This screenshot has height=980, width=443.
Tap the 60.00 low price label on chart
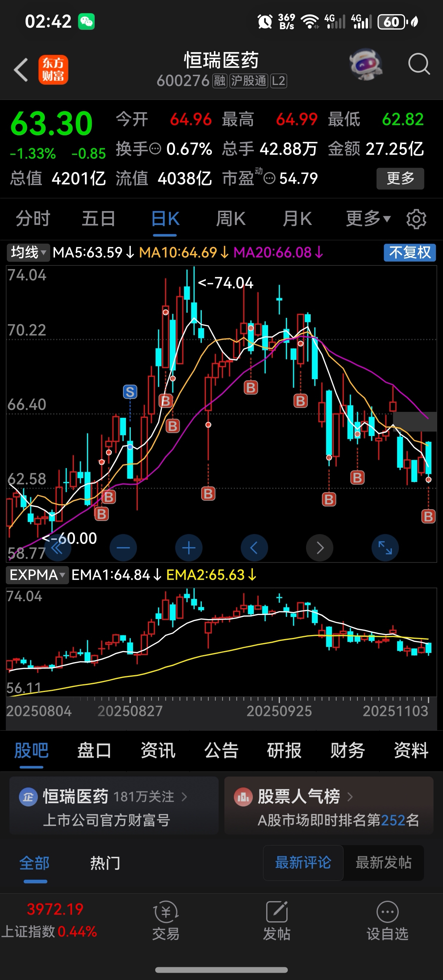coord(70,538)
